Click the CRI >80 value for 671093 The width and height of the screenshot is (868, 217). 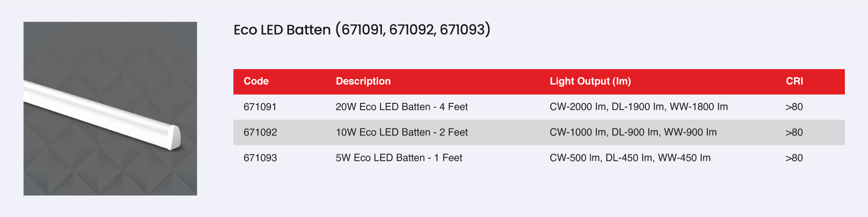click(x=794, y=158)
